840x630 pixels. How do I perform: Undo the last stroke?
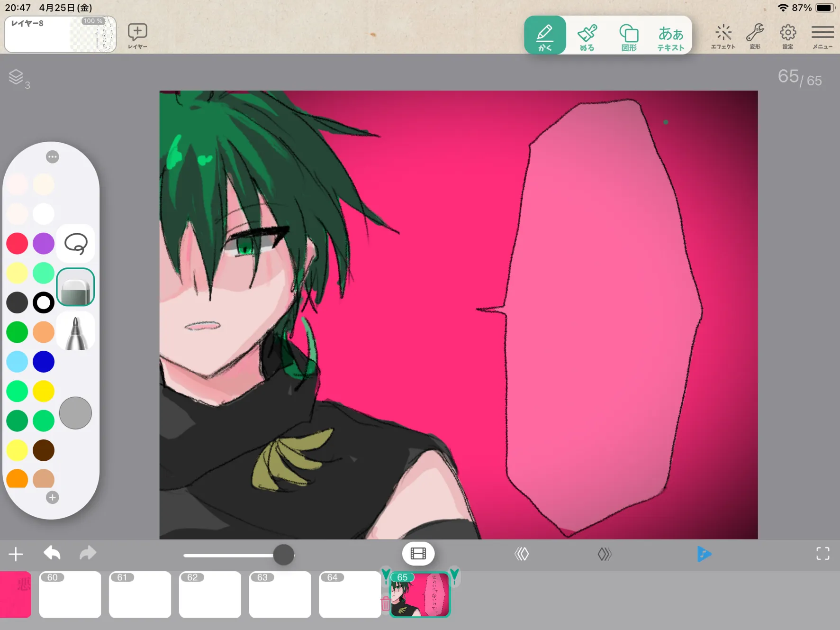tap(52, 553)
